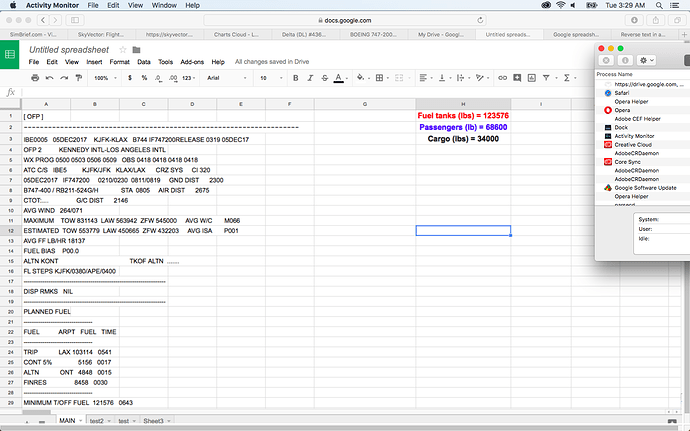Click the insert comment icon
The width and height of the screenshot is (690, 431).
click(517, 78)
